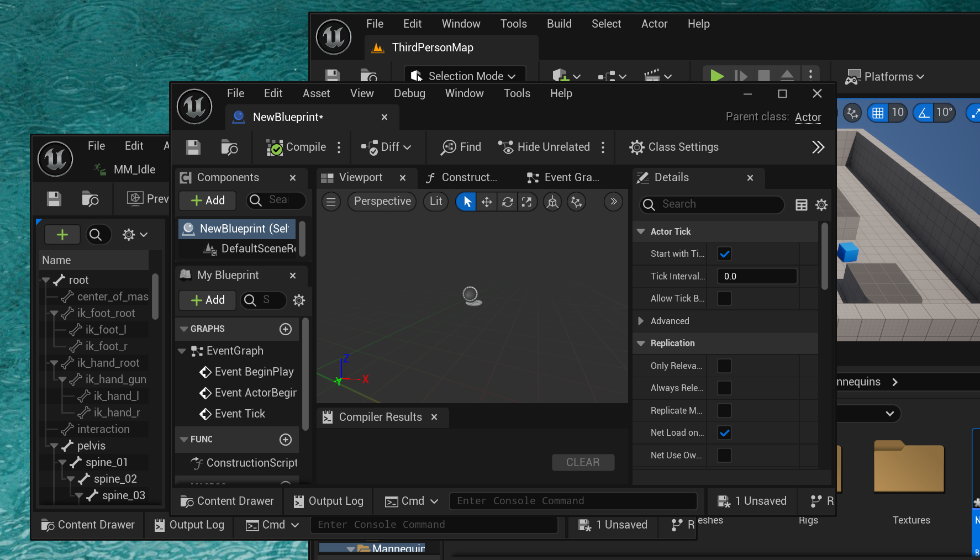
Task: Click Find in the Blueprint toolbar
Action: [461, 147]
